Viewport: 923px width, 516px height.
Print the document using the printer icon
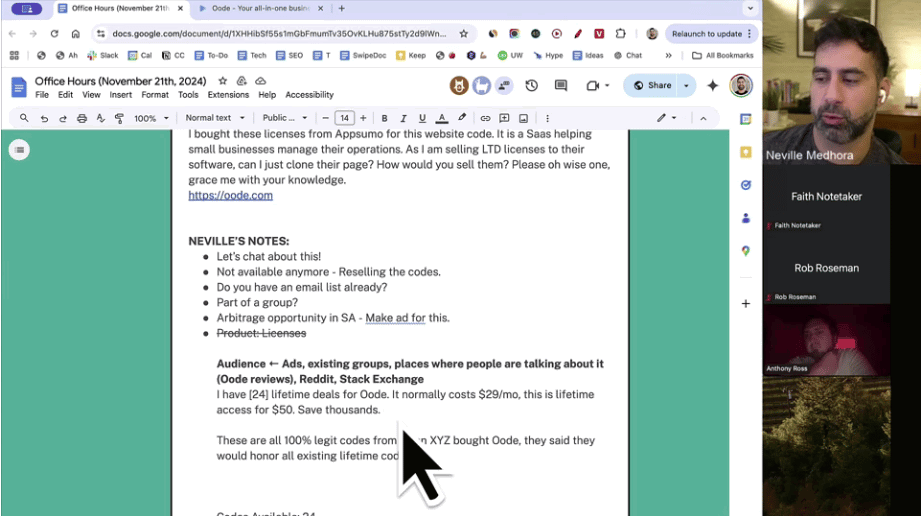[x=82, y=118]
